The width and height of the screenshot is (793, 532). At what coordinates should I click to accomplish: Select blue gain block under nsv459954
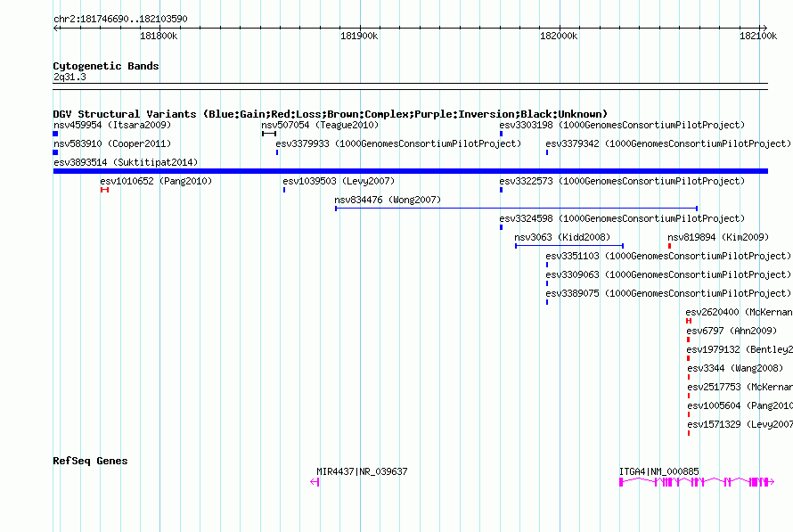55,134
